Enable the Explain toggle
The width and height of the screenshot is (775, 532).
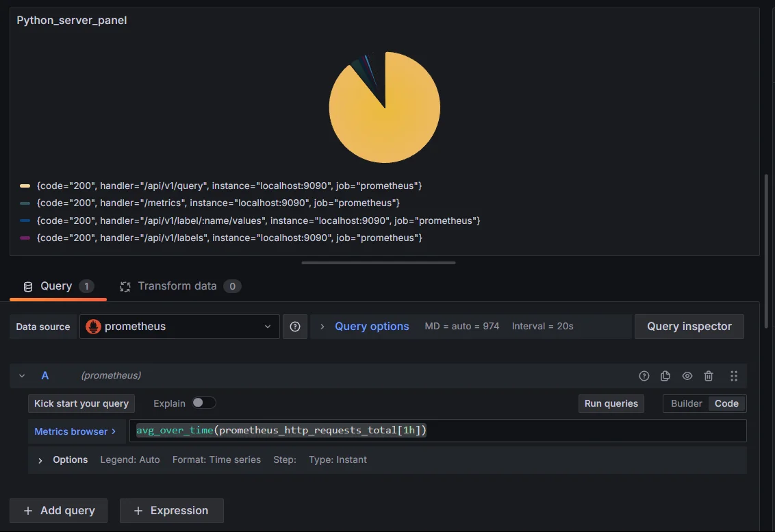click(204, 403)
